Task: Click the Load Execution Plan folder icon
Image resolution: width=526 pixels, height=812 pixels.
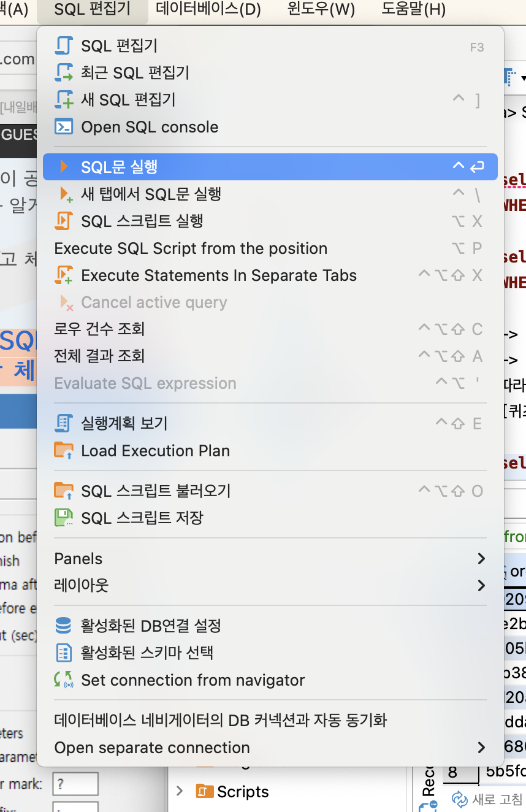Action: pyautogui.click(x=64, y=451)
